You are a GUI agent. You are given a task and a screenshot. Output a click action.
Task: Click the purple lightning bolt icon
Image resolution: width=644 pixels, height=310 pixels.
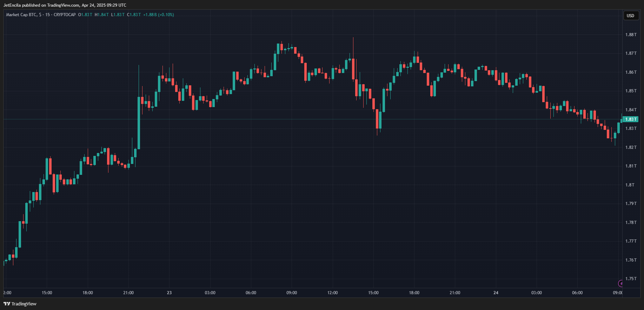(620, 283)
